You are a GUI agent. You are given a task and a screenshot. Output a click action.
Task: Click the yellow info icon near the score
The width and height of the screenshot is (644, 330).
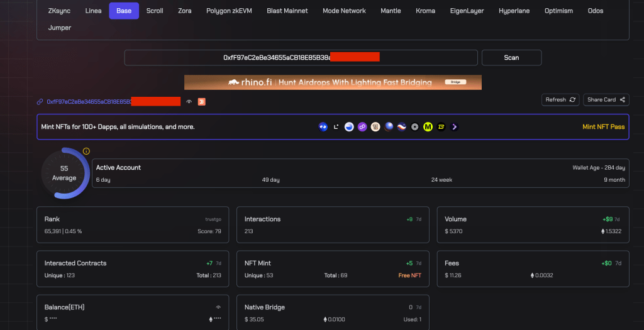86,151
